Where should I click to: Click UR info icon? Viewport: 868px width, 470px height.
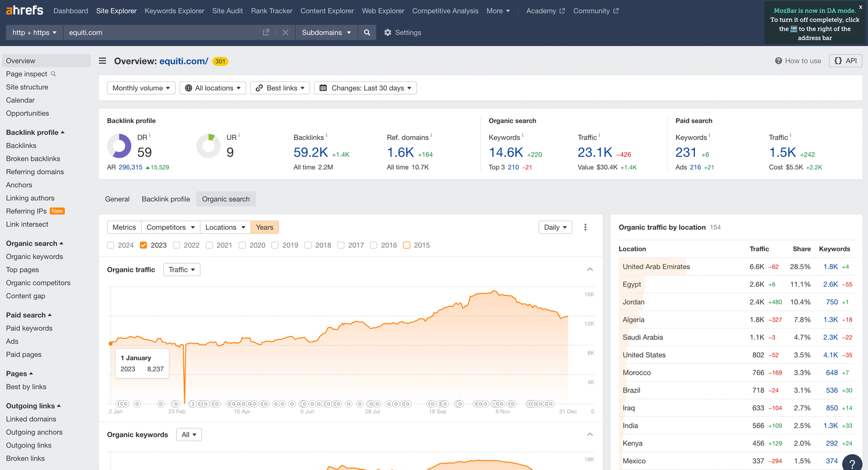tap(239, 136)
